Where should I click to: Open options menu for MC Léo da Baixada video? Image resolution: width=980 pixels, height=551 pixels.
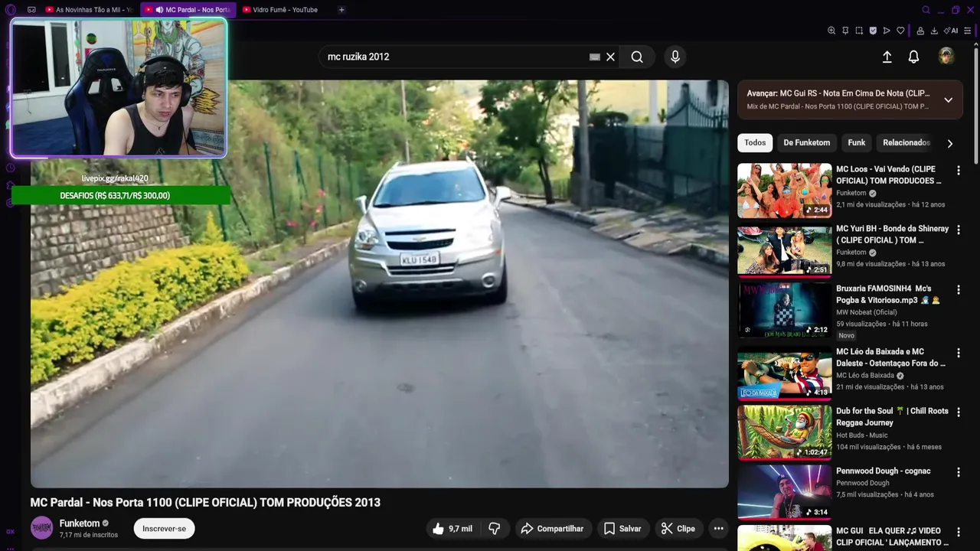(958, 353)
